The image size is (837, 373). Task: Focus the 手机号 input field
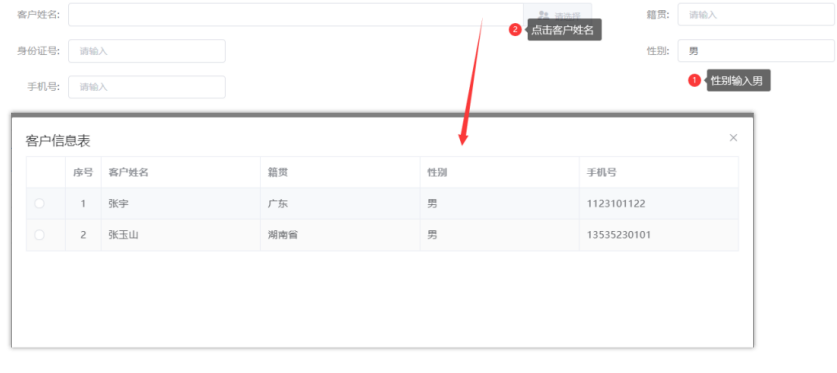147,87
